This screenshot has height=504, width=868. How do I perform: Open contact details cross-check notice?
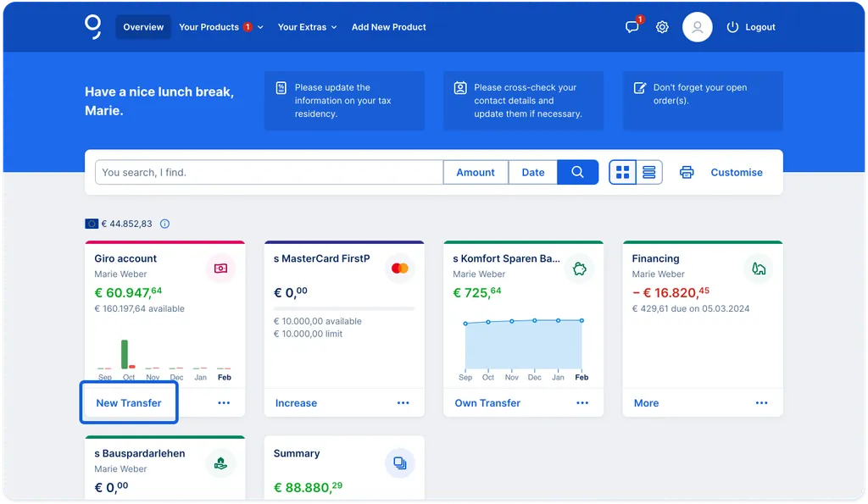tap(523, 101)
